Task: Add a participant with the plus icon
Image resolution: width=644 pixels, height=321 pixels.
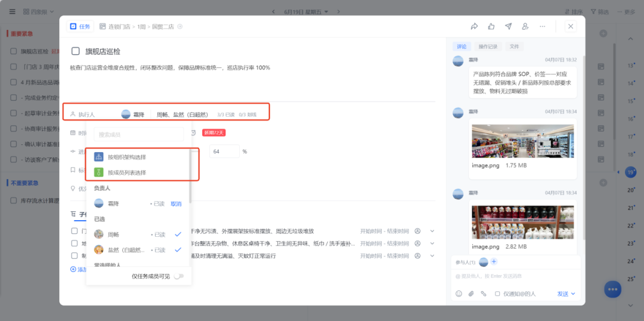Action: (494, 261)
